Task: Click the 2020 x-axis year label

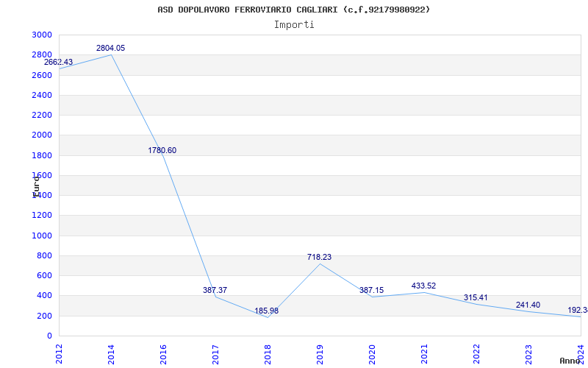Action: [x=372, y=354]
